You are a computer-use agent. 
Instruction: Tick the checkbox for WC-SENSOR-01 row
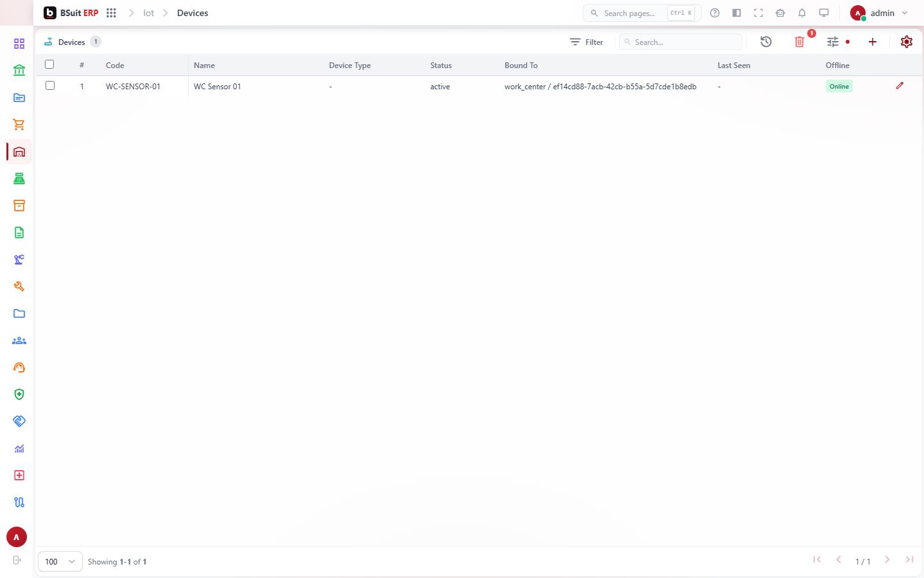(x=50, y=85)
